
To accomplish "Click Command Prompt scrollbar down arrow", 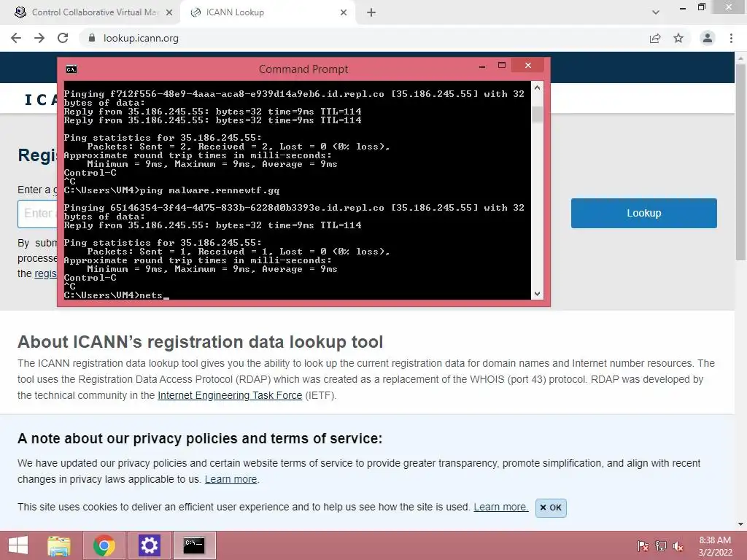I will (x=537, y=294).
